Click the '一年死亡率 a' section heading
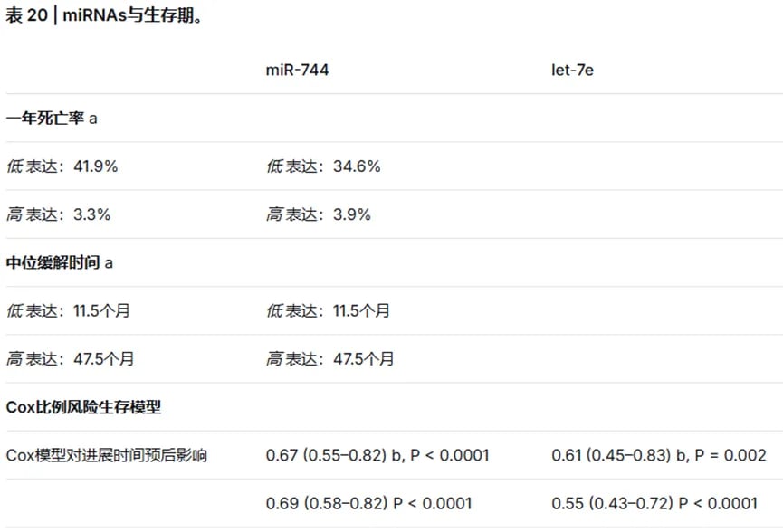 (52, 119)
